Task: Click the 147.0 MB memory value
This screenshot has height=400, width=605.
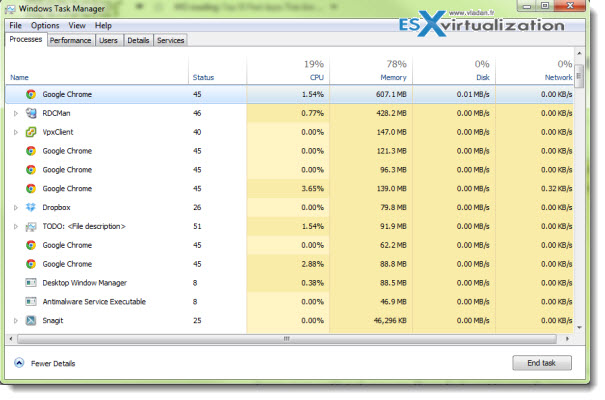Action: pos(391,132)
